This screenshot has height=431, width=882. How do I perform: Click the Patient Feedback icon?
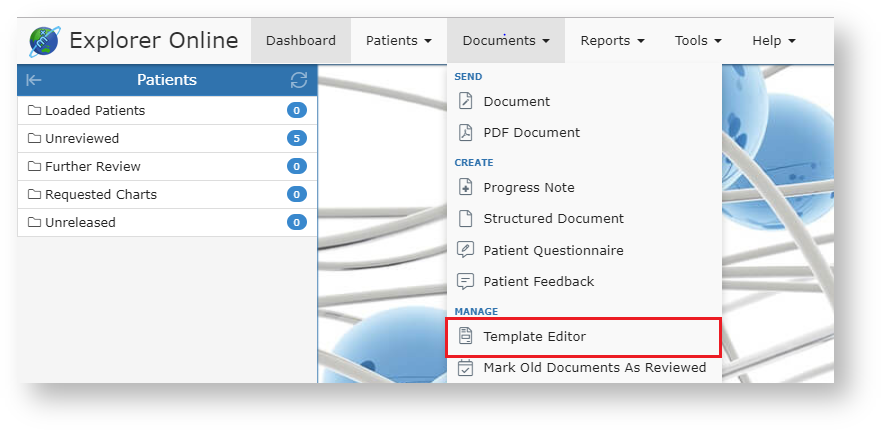pos(465,281)
